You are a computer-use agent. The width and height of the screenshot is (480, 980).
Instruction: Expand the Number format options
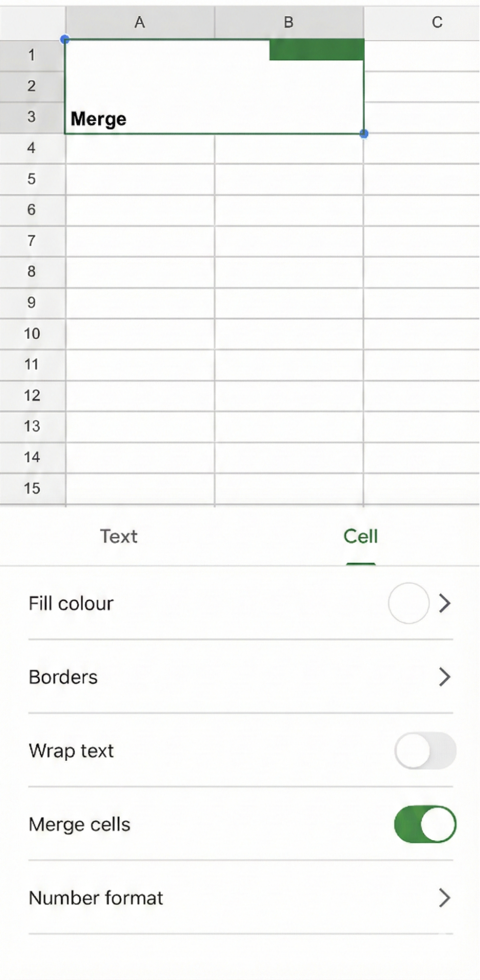coord(444,898)
